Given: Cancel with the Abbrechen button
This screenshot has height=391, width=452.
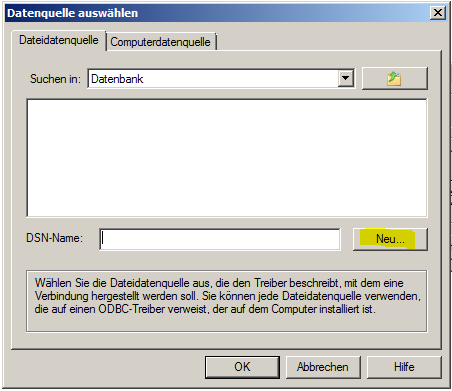Looking at the screenshot, I should 323,367.
